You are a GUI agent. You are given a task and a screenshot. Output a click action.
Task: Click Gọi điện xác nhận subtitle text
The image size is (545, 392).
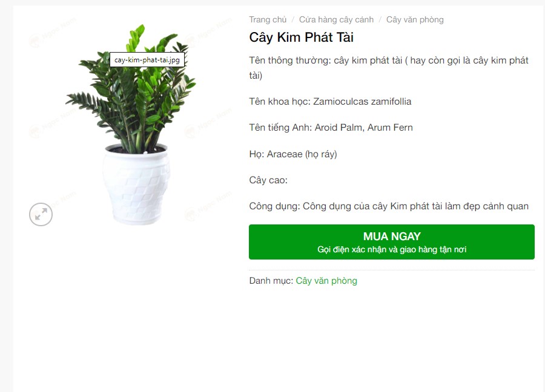pyautogui.click(x=392, y=249)
